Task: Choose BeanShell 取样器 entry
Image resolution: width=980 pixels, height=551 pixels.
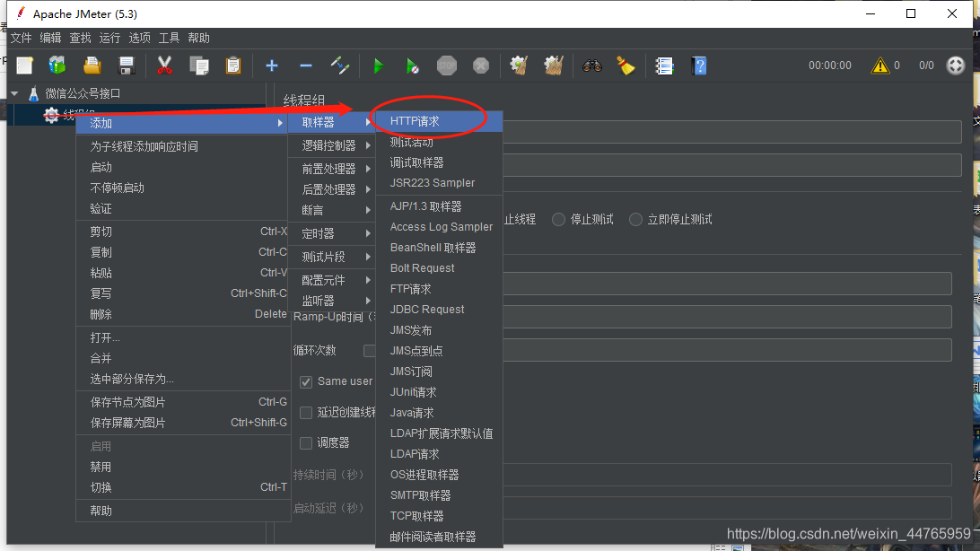Action: [x=439, y=248]
